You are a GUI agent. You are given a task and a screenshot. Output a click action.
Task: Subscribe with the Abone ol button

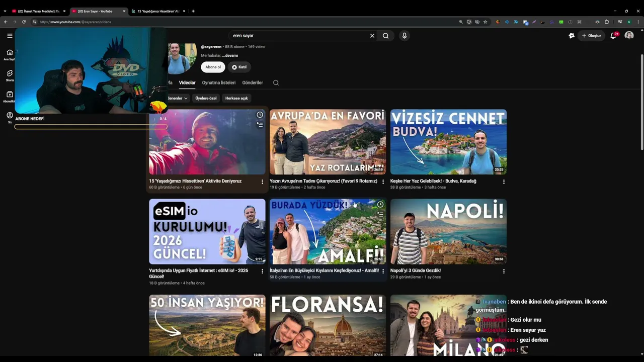213,67
